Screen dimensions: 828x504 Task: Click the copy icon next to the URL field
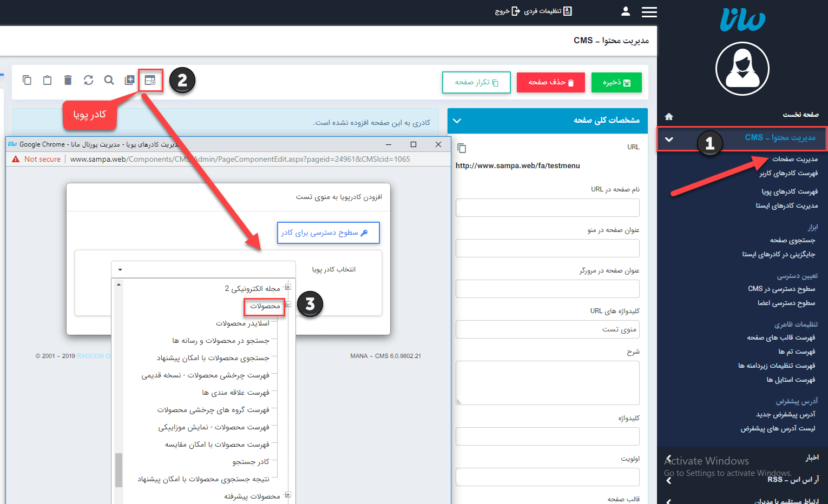click(461, 148)
